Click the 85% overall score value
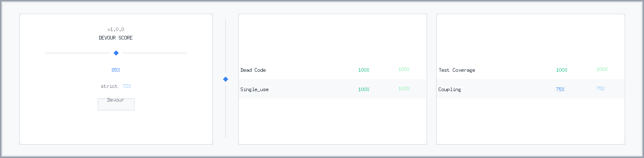The image size is (644, 158). (116, 70)
